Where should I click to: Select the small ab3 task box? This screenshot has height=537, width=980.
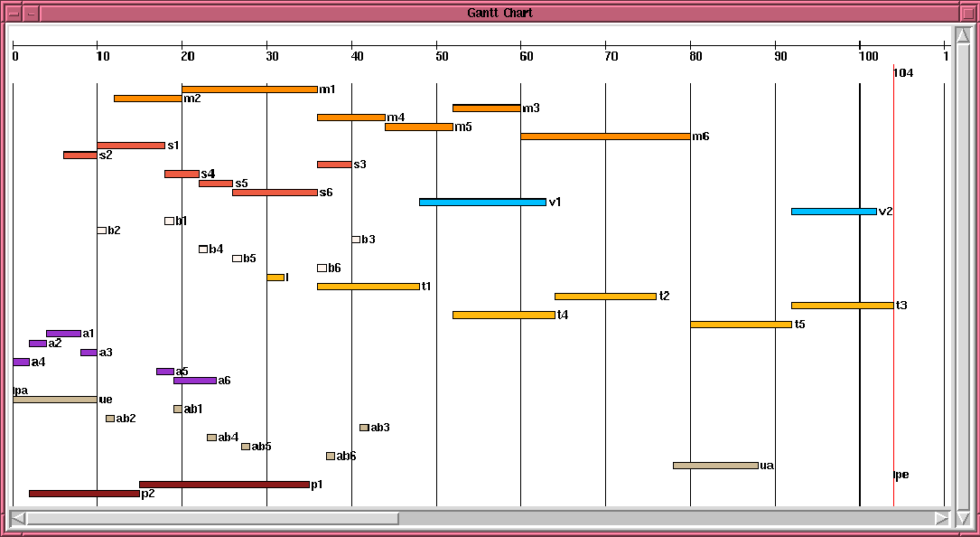[x=364, y=428]
